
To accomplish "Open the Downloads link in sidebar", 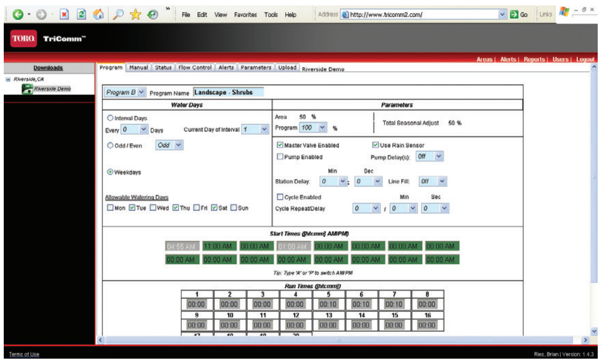I will pos(48,68).
